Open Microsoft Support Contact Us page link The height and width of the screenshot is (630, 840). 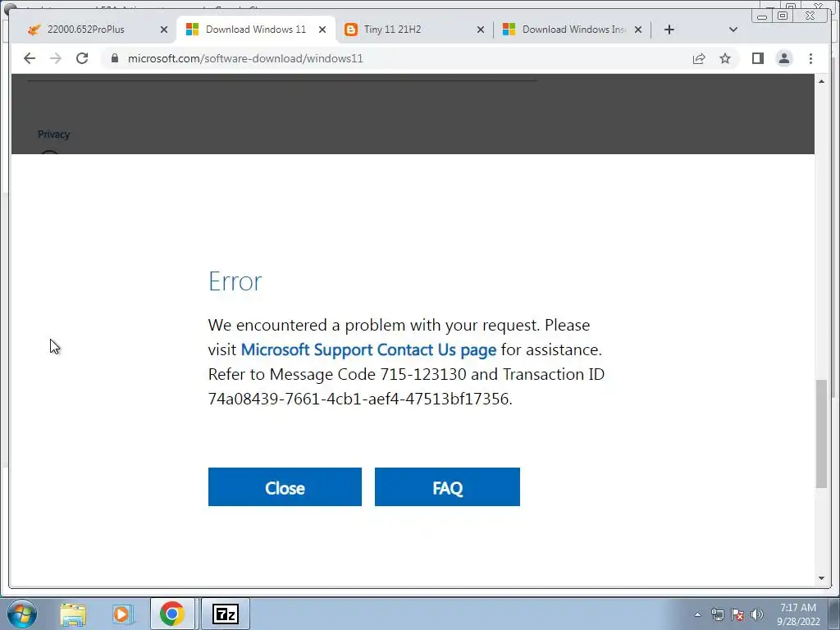click(x=368, y=349)
